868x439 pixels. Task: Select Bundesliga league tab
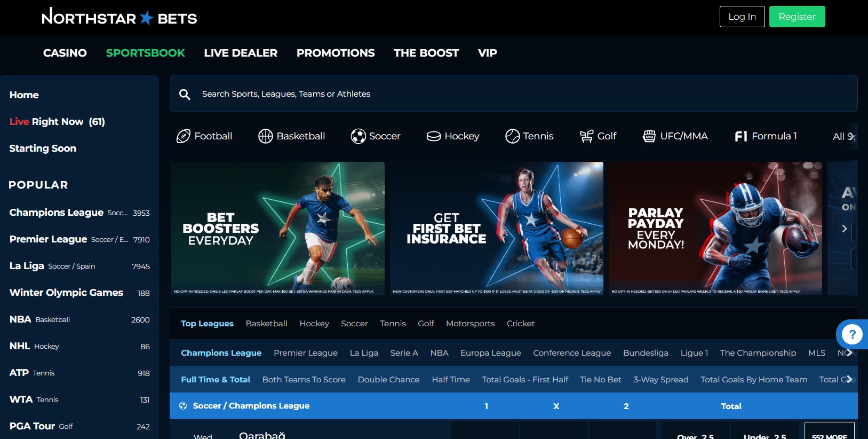click(646, 353)
